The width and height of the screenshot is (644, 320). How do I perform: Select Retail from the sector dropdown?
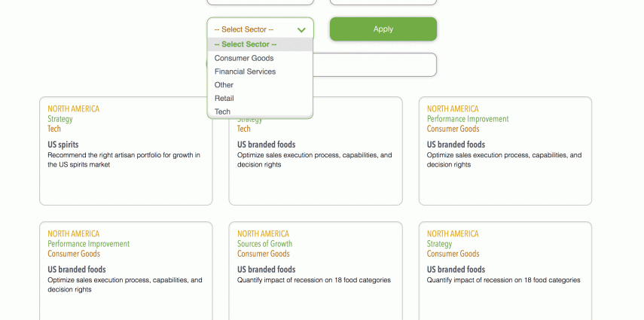click(x=224, y=98)
